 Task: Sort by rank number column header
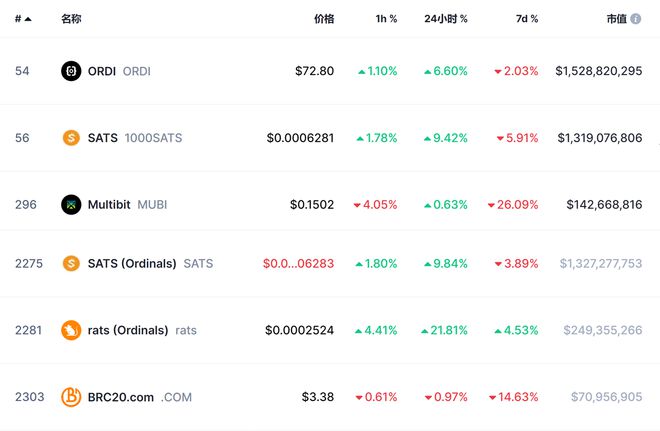click(22, 19)
